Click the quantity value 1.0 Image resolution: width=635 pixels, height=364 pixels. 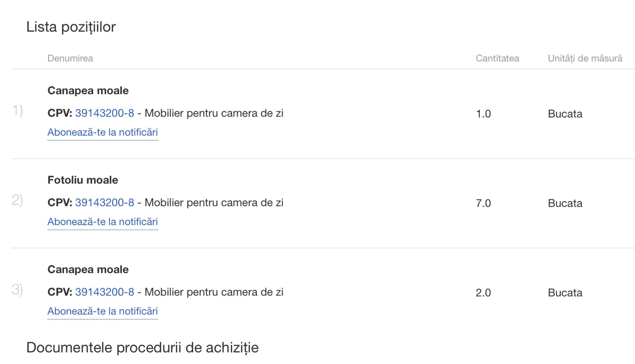483,114
